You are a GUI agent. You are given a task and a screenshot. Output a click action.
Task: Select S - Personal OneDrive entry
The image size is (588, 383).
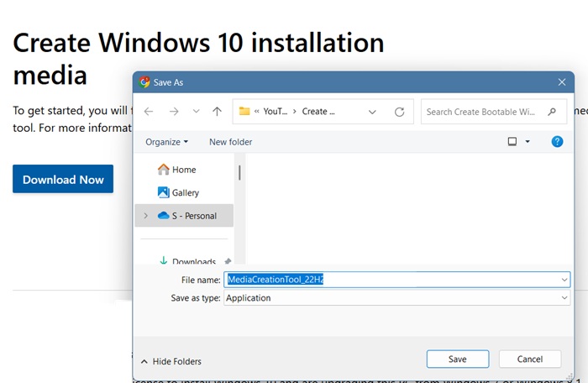[x=184, y=216]
